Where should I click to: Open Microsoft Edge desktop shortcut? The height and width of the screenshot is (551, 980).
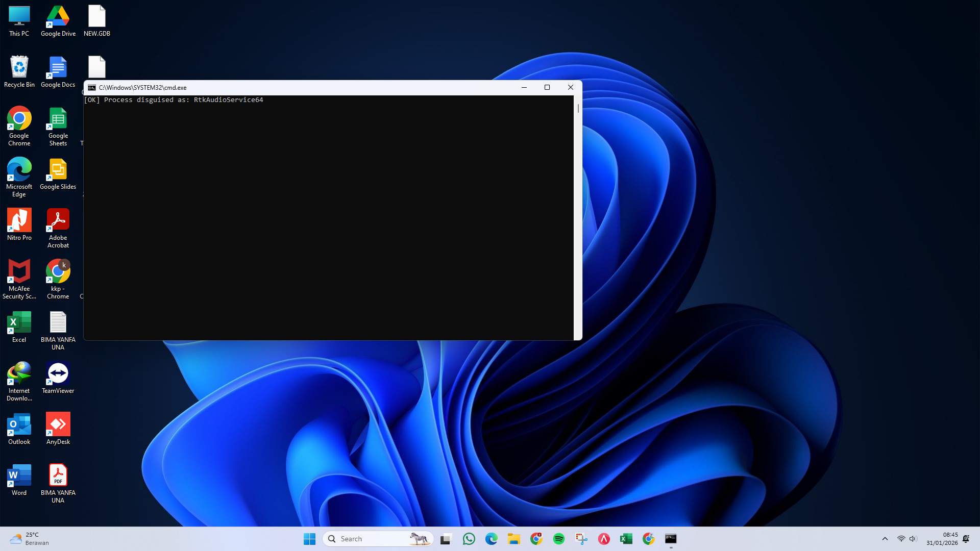tap(19, 169)
